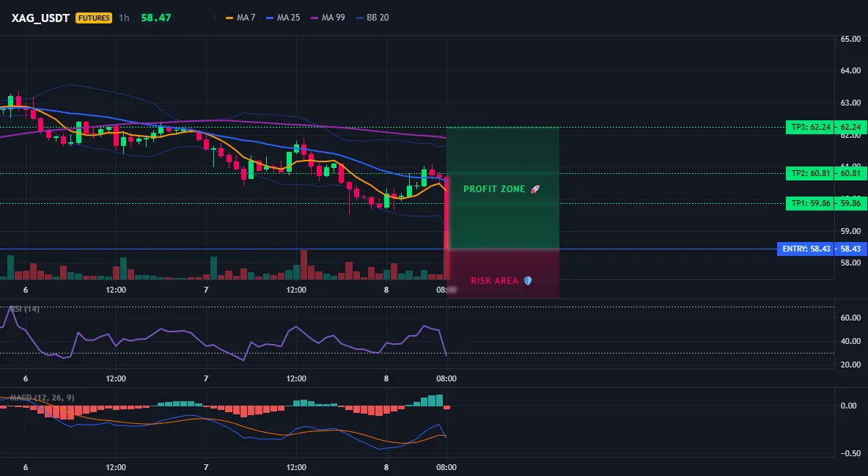Viewport: 868px width, 476px height.
Task: Click the RISK AREA label
Action: point(494,281)
